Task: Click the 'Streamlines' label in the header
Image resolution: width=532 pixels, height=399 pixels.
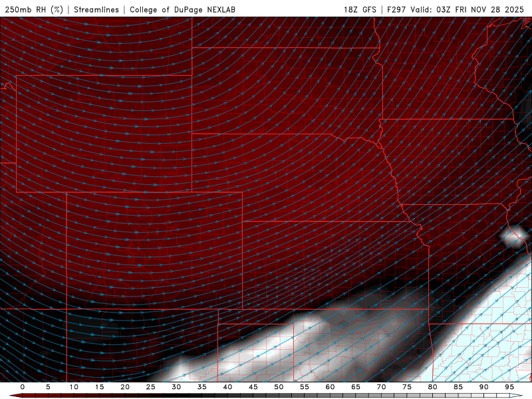Action: pyautogui.click(x=96, y=9)
